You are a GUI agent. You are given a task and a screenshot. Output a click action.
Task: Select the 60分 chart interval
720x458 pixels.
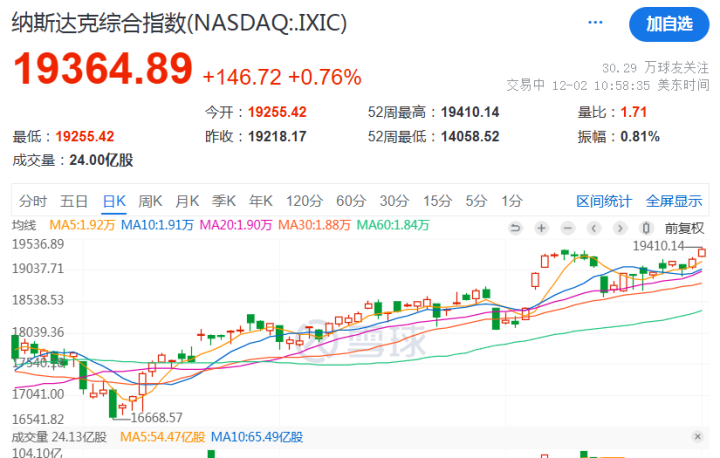[351, 201]
